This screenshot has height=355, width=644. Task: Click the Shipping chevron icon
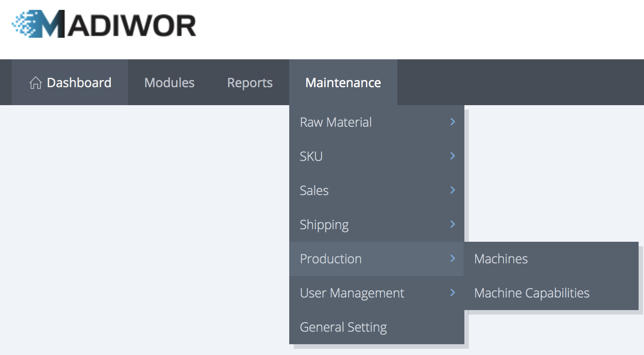point(453,224)
